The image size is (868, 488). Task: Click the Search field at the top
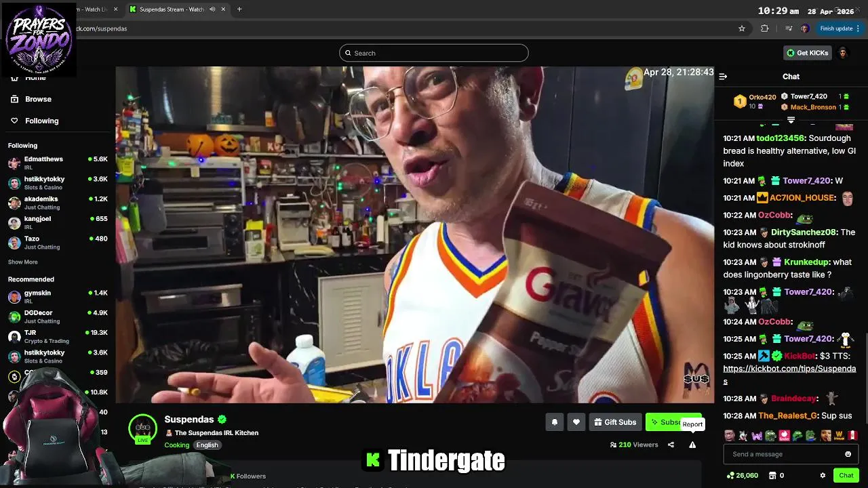click(434, 53)
